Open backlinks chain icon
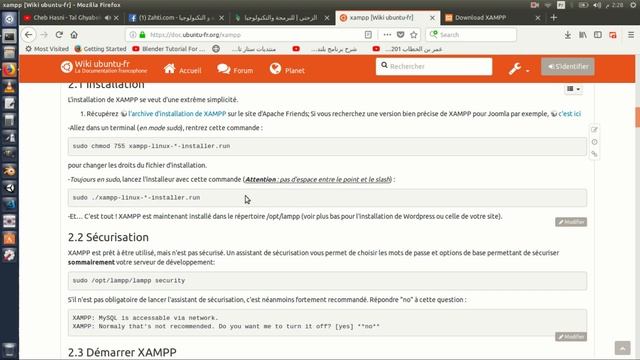 pyautogui.click(x=594, y=154)
